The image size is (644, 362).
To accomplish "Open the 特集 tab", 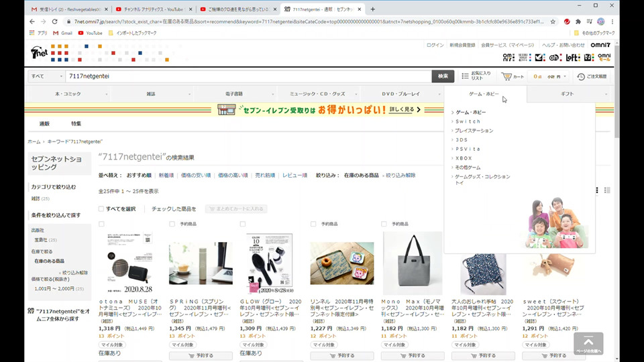I will click(x=76, y=123).
